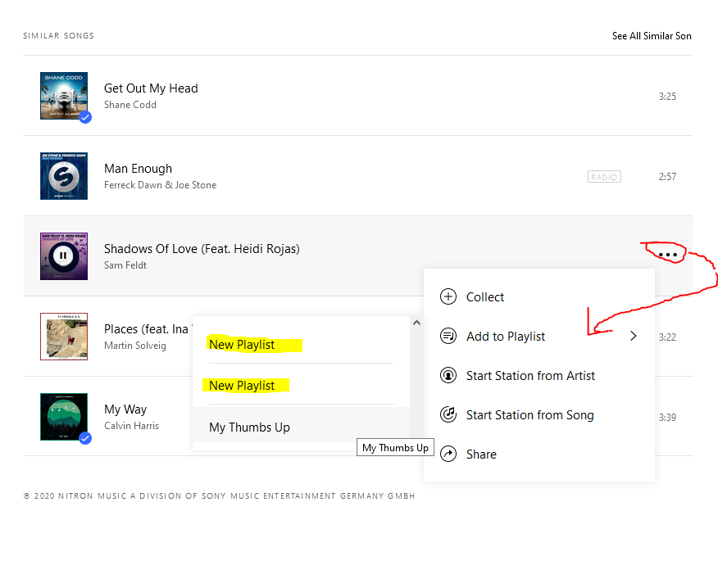
Task: Select the My Thumbs Up playlist
Action: [x=249, y=427]
